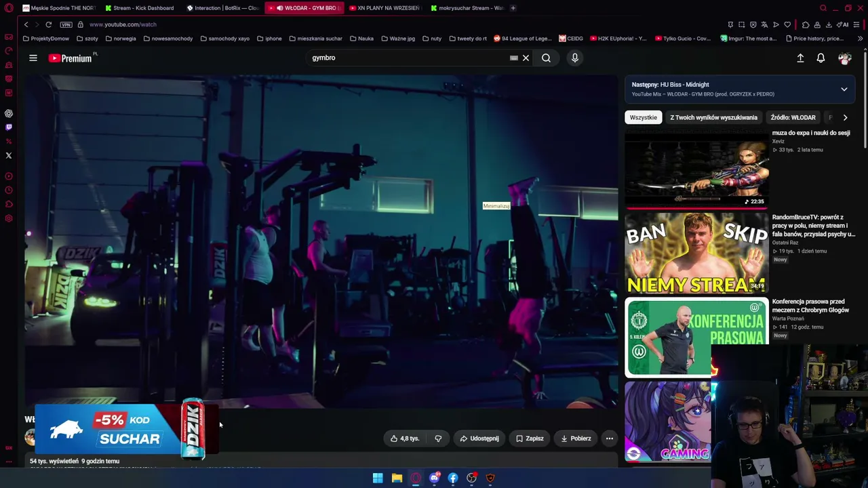Open the YouTube account avatar menu
This screenshot has width=868, height=488.
coord(844,59)
